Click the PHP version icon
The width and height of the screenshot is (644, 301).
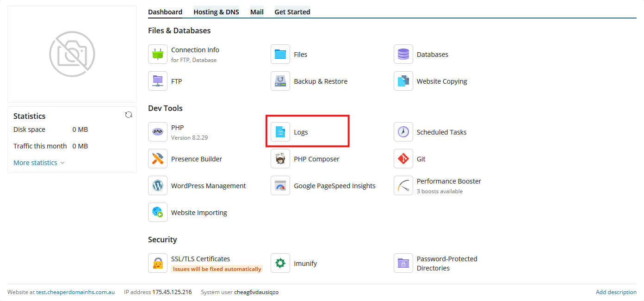tap(158, 132)
